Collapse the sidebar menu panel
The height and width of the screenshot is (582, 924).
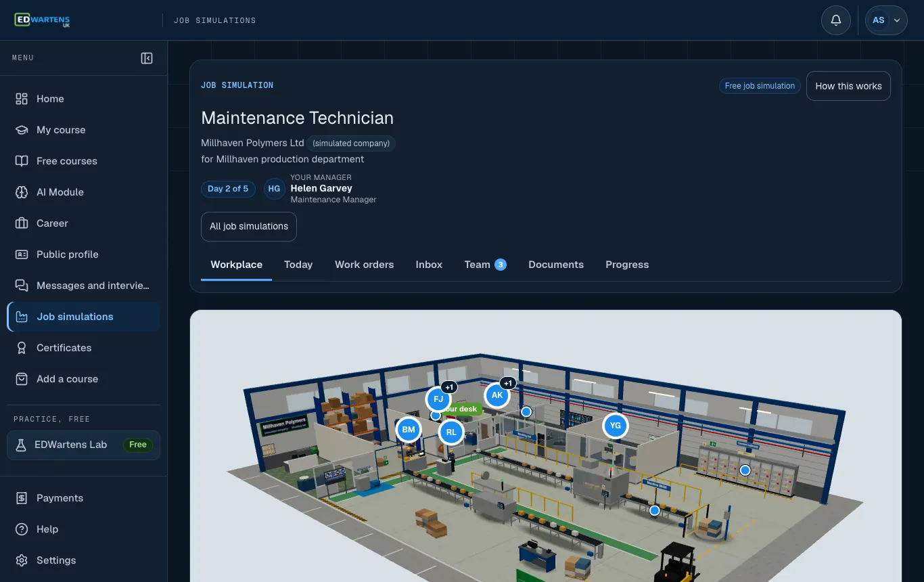click(147, 58)
